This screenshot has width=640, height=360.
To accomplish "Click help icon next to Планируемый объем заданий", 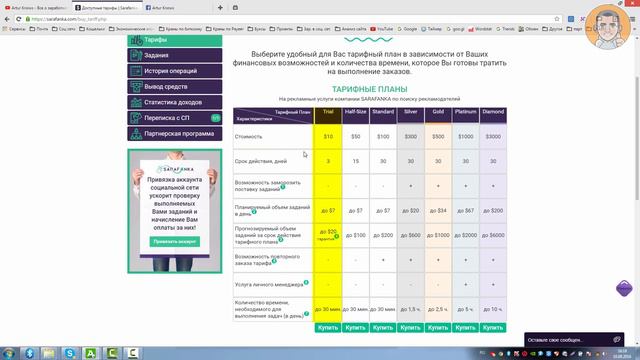I will [254, 211].
